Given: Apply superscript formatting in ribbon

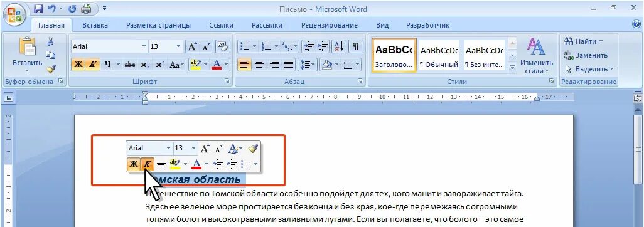Looking at the screenshot, I should (160, 65).
